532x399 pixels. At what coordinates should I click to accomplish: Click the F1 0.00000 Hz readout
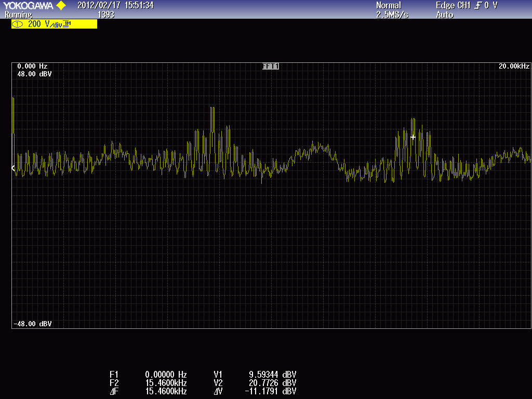[148, 375]
